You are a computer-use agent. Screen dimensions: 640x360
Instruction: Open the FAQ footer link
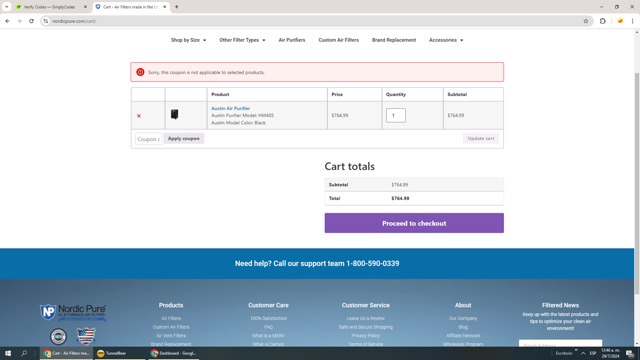pyautogui.click(x=268, y=327)
